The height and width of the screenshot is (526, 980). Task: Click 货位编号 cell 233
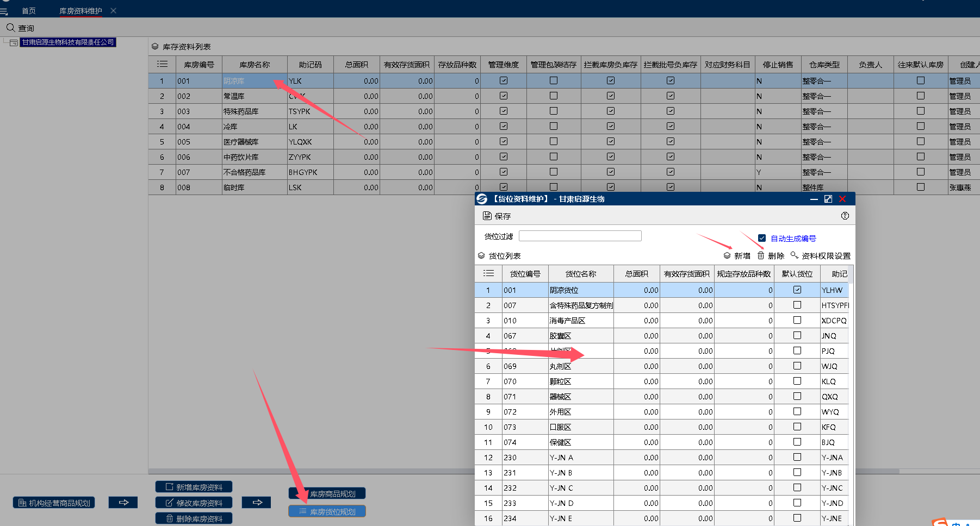click(525, 503)
